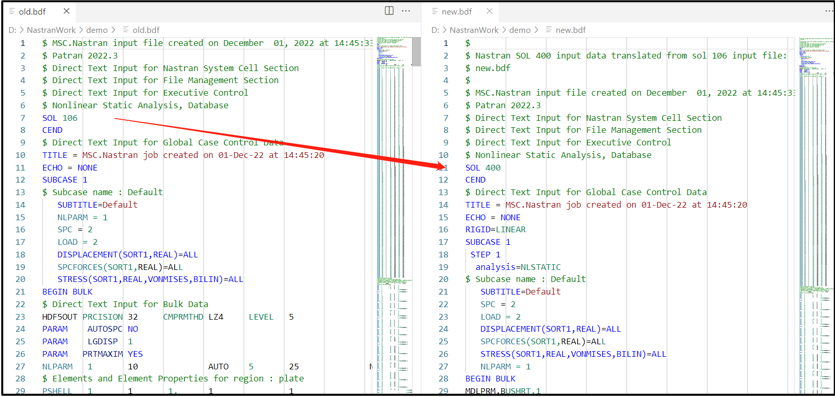
Task: Click 'SPC = 2' in old.bdf
Action: pyautogui.click(x=75, y=229)
